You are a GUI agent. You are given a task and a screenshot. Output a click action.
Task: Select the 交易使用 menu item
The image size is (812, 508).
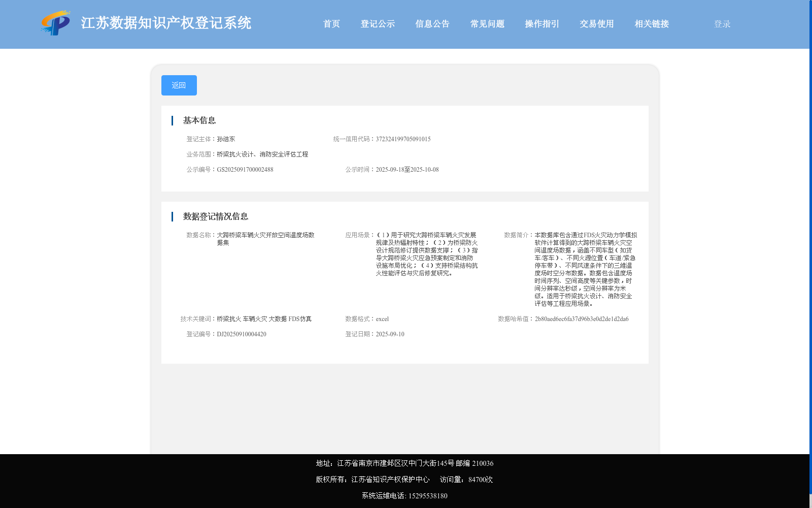[597, 24]
